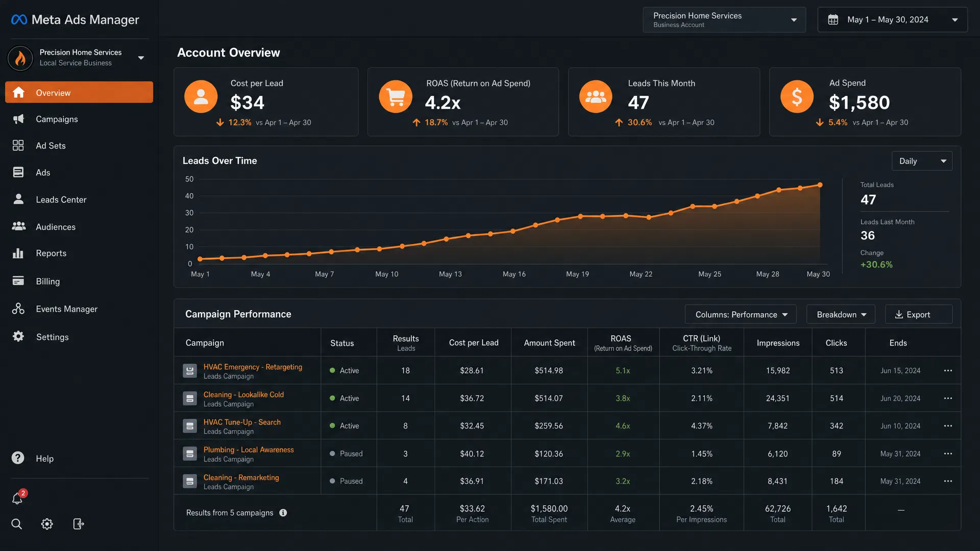Click the campaign icon beside HVAC Emergency - Retargeting
This screenshot has width=980, height=551.
[190, 371]
